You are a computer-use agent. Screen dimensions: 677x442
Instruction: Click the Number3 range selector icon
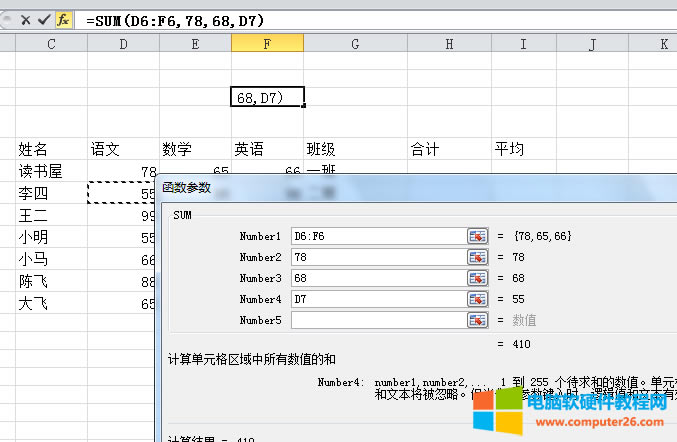point(476,278)
